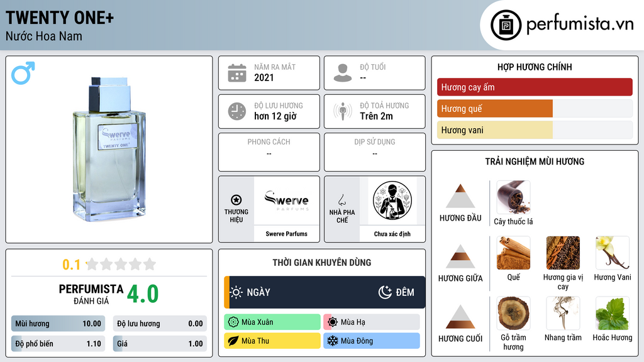This screenshot has width=644, height=362.
Task: Click the Trải nghiệm mùi hương heading
Action: 535,162
